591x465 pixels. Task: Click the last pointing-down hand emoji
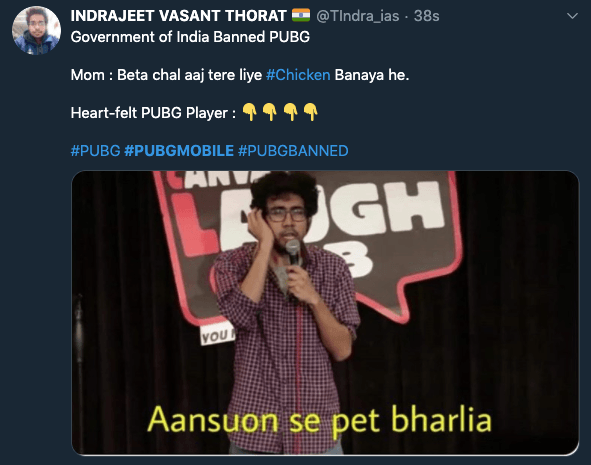(x=311, y=112)
